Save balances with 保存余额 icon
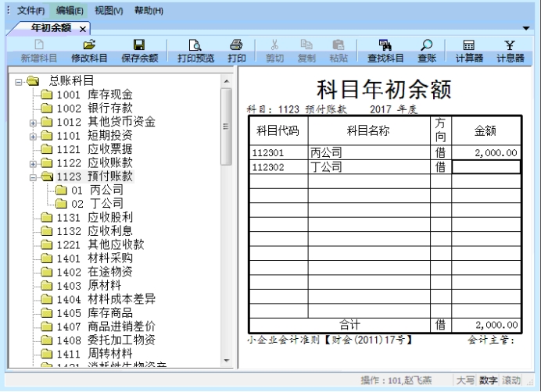The image size is (541, 392). pyautogui.click(x=139, y=45)
